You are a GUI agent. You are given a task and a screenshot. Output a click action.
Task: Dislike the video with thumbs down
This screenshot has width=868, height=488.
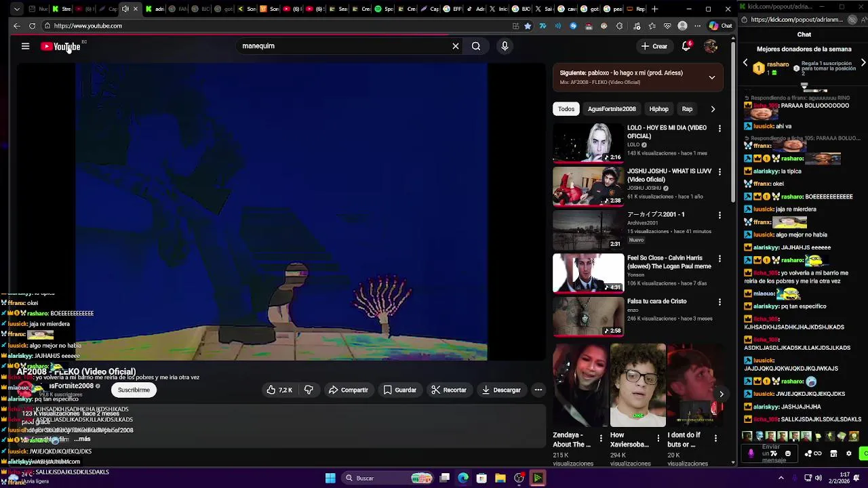point(309,390)
